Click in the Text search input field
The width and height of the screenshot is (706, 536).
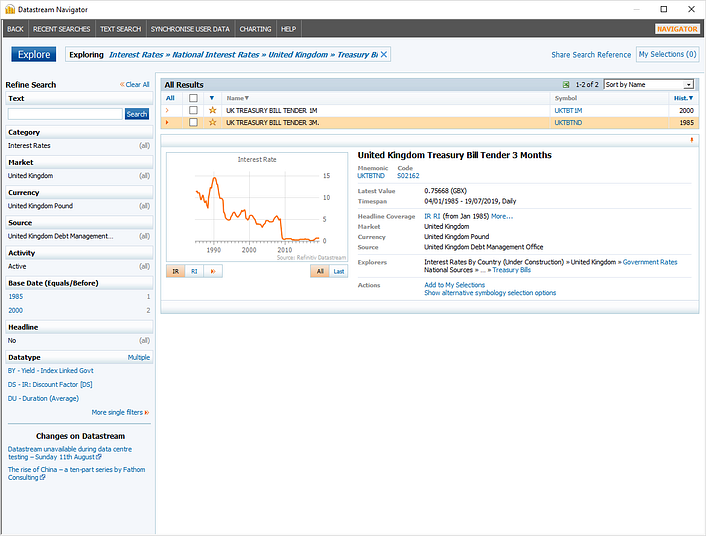pyautogui.click(x=65, y=114)
